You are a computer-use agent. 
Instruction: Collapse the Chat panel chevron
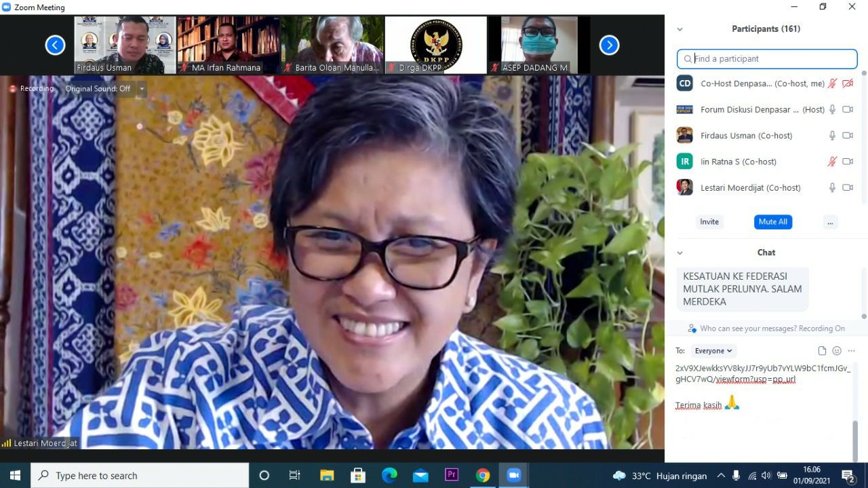[679, 252]
